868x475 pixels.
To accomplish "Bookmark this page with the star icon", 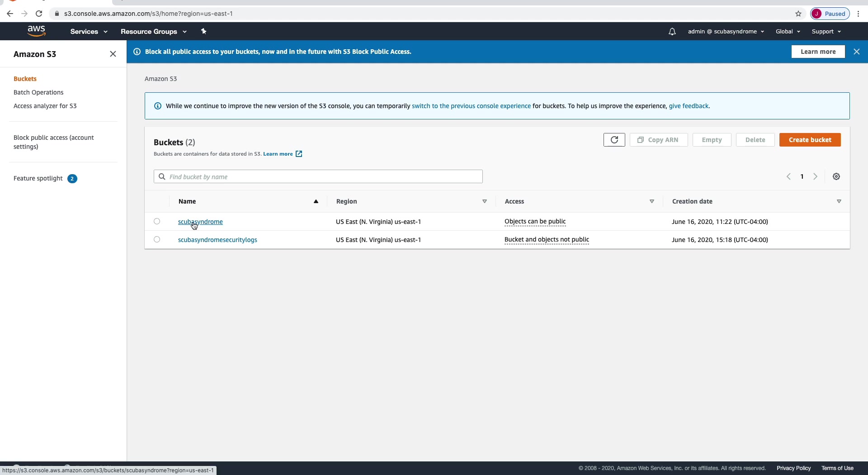I will 799,14.
